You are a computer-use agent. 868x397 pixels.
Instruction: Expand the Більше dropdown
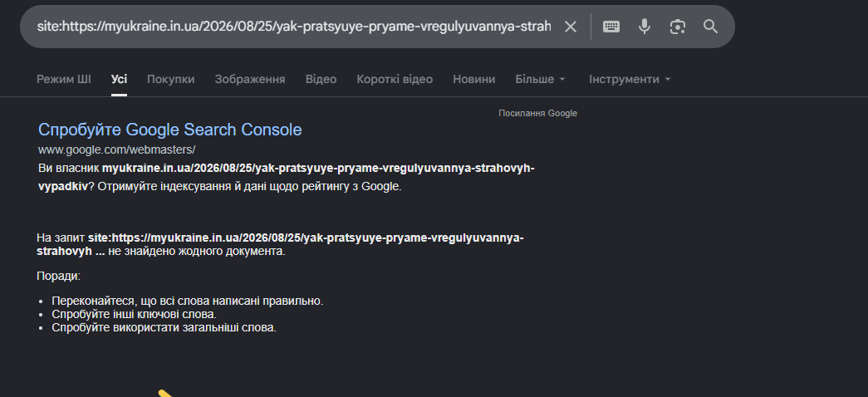click(x=540, y=79)
